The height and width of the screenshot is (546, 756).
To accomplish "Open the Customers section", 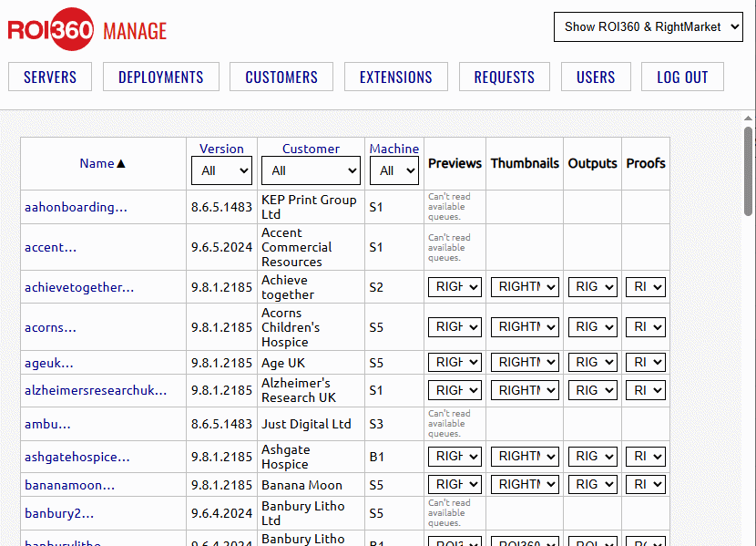I will pyautogui.click(x=281, y=77).
